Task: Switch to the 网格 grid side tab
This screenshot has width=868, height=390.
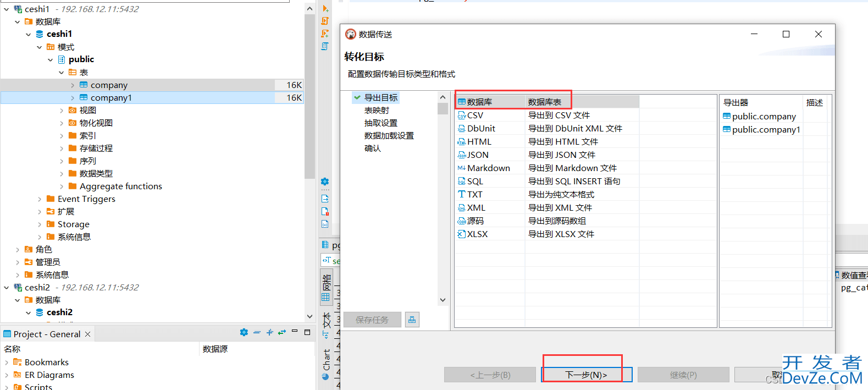Action: pyautogui.click(x=327, y=287)
